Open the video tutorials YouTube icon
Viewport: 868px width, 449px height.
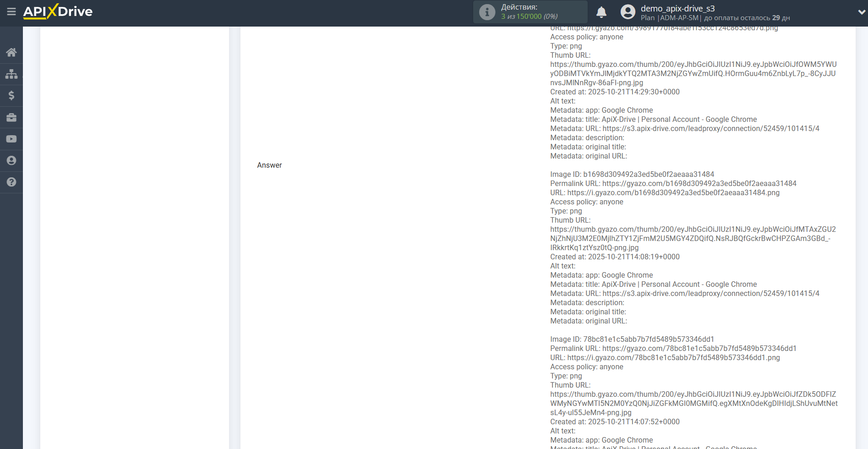coord(11,139)
